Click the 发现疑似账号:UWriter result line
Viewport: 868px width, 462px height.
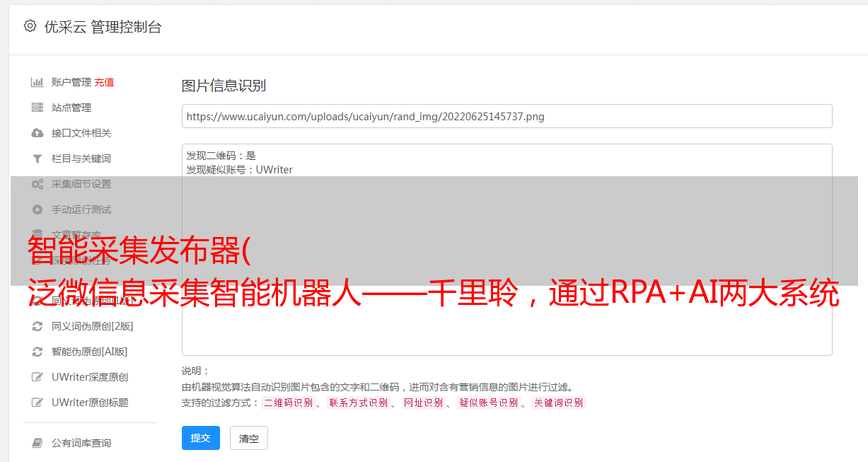click(240, 170)
